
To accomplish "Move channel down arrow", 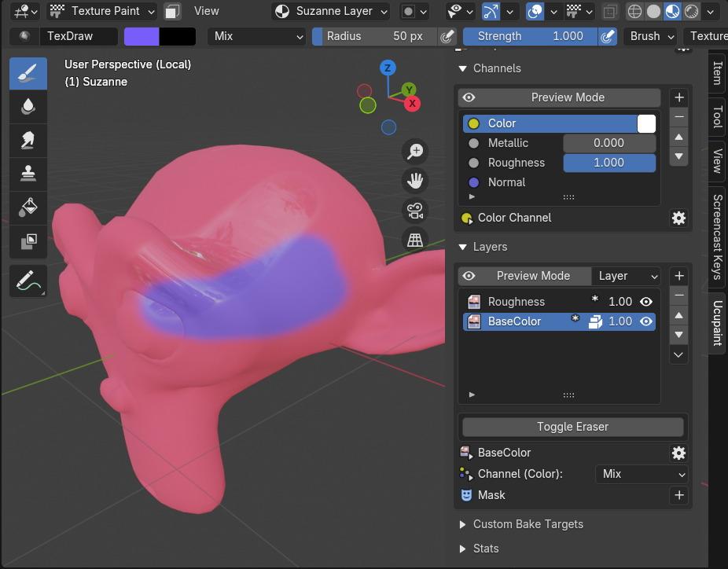I will 678,156.
